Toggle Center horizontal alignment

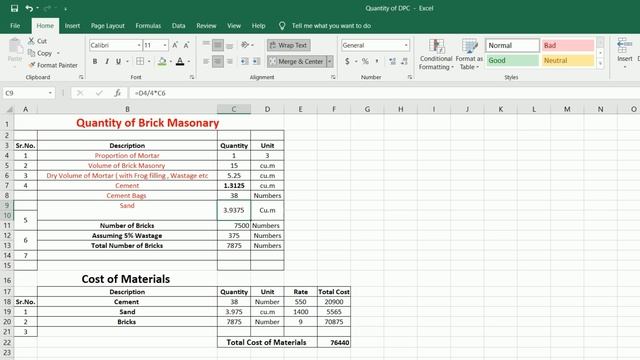click(x=218, y=61)
